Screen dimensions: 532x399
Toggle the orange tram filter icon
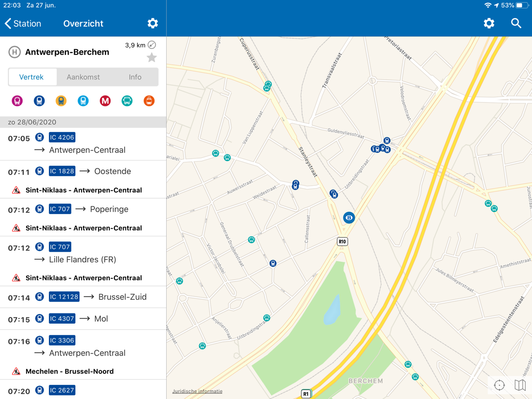point(149,101)
